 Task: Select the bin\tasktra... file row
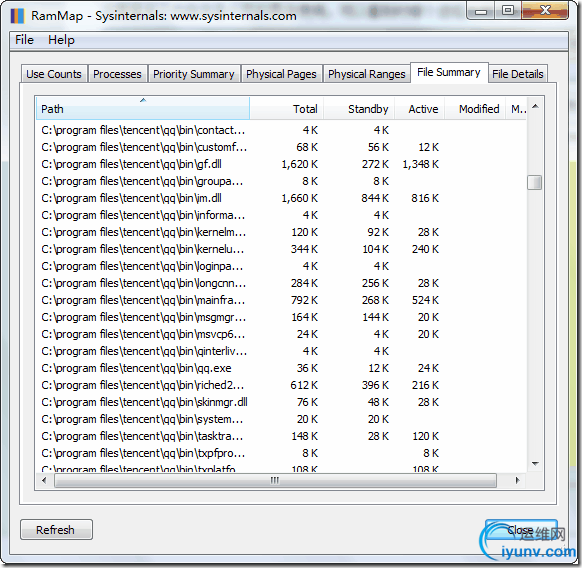[281, 436]
